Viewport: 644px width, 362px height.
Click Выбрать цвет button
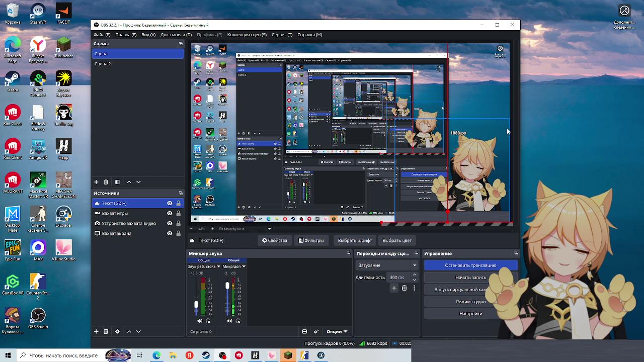point(397,240)
